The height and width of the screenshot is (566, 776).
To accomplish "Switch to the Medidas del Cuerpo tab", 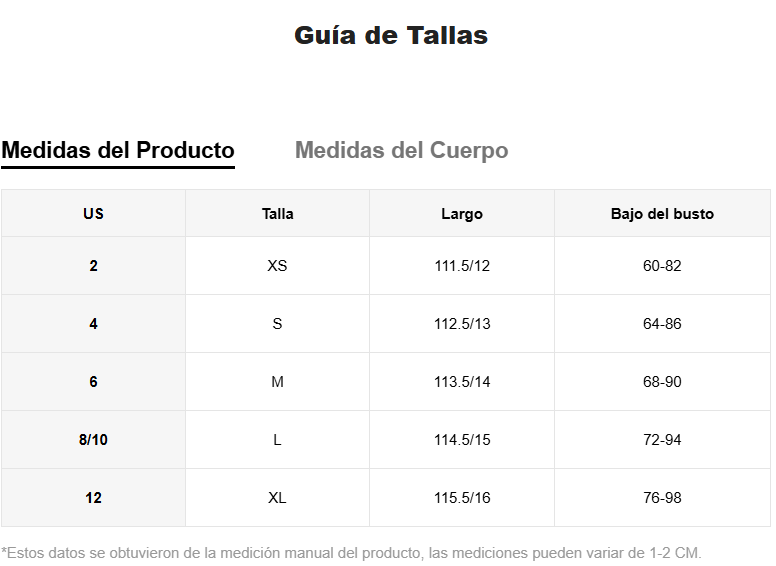I will 401,151.
